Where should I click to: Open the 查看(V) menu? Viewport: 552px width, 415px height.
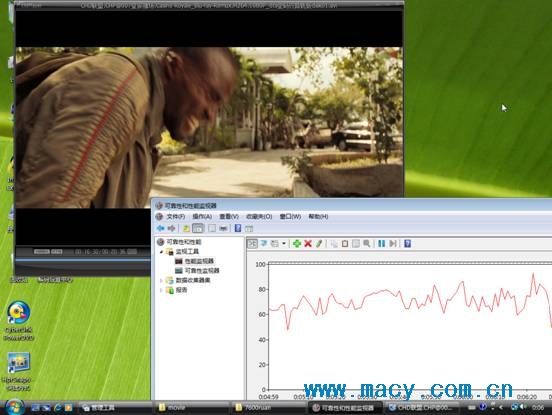pyautogui.click(x=229, y=216)
